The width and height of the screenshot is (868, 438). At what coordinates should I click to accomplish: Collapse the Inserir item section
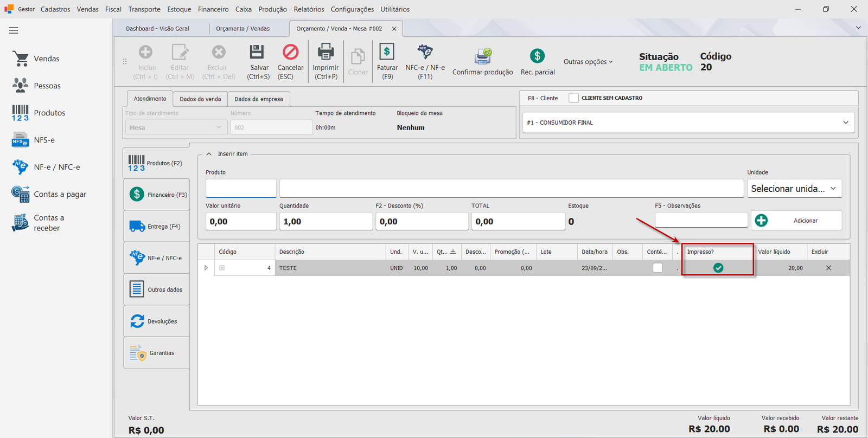click(x=209, y=154)
